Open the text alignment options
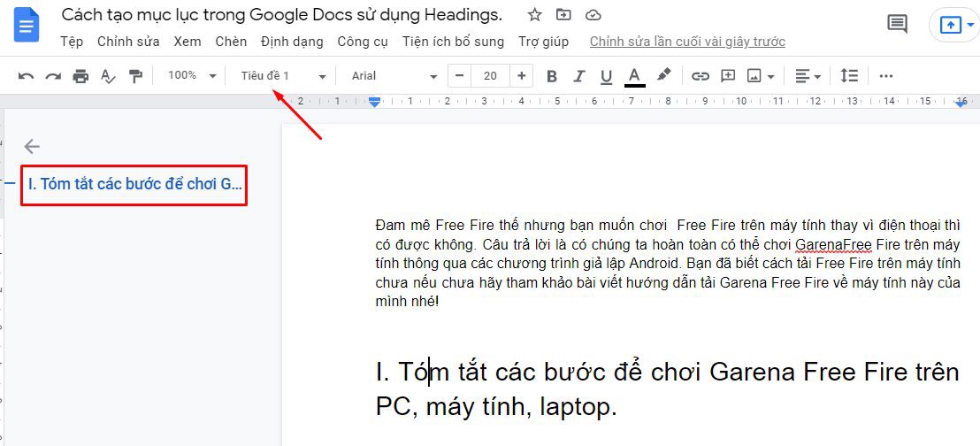This screenshot has height=446, width=980. coord(808,76)
